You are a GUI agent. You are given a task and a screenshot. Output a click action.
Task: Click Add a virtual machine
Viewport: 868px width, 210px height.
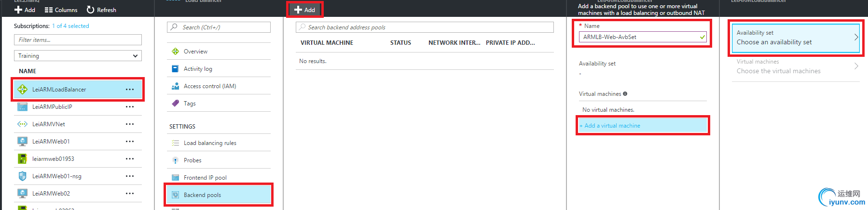coord(643,126)
